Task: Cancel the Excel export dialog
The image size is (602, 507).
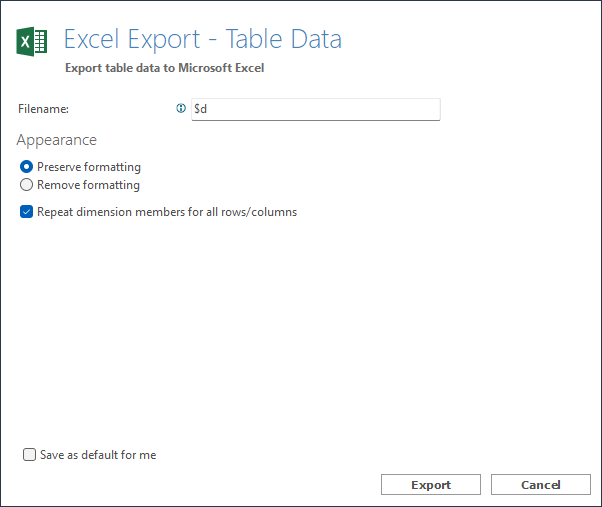Action: click(x=541, y=484)
